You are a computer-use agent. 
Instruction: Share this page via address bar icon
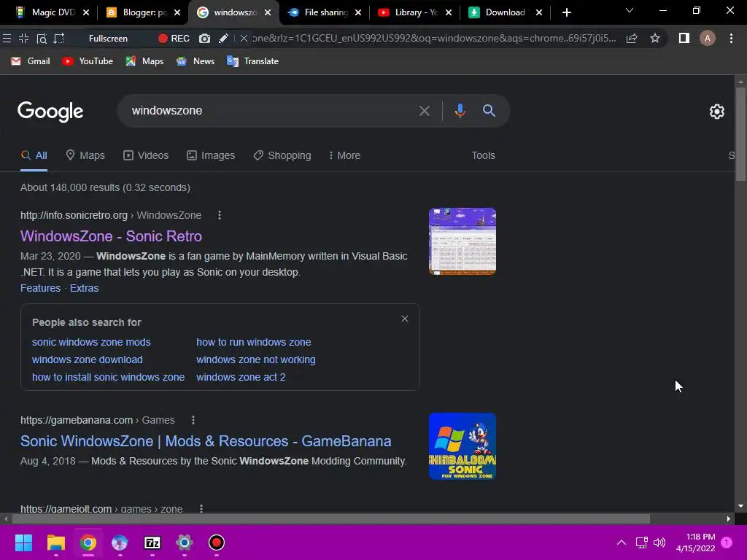[x=632, y=39]
